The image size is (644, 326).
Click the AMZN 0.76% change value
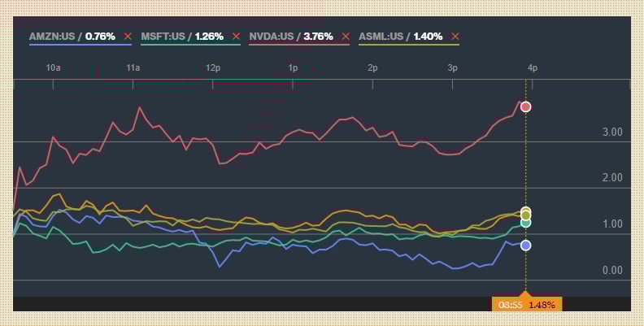tap(100, 37)
